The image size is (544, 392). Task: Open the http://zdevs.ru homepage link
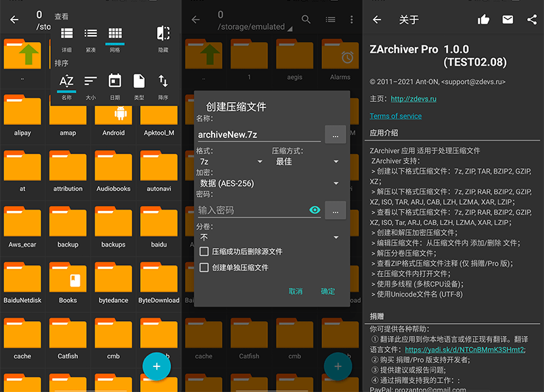pos(413,99)
